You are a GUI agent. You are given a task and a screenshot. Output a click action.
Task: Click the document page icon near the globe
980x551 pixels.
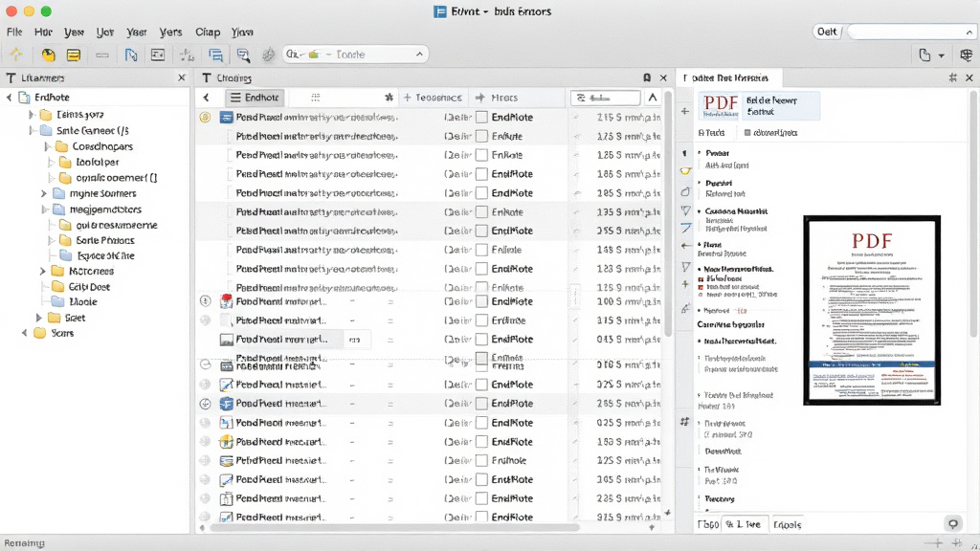point(925,55)
